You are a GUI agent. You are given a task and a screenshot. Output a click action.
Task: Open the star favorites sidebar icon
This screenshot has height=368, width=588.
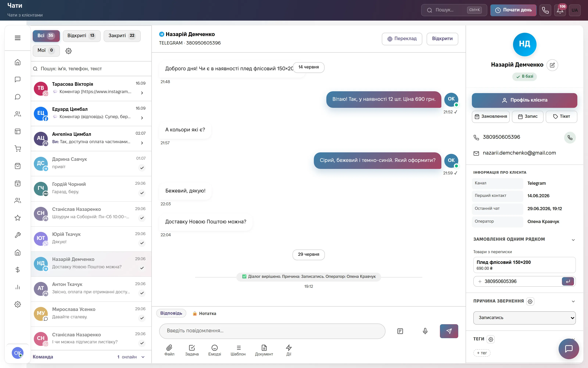tap(17, 218)
